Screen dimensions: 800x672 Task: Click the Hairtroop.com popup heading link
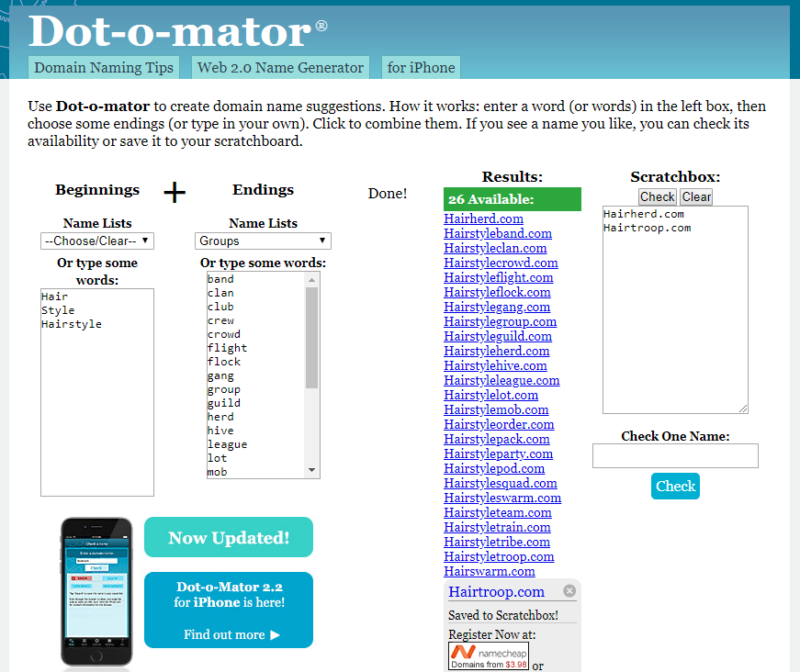point(496,591)
